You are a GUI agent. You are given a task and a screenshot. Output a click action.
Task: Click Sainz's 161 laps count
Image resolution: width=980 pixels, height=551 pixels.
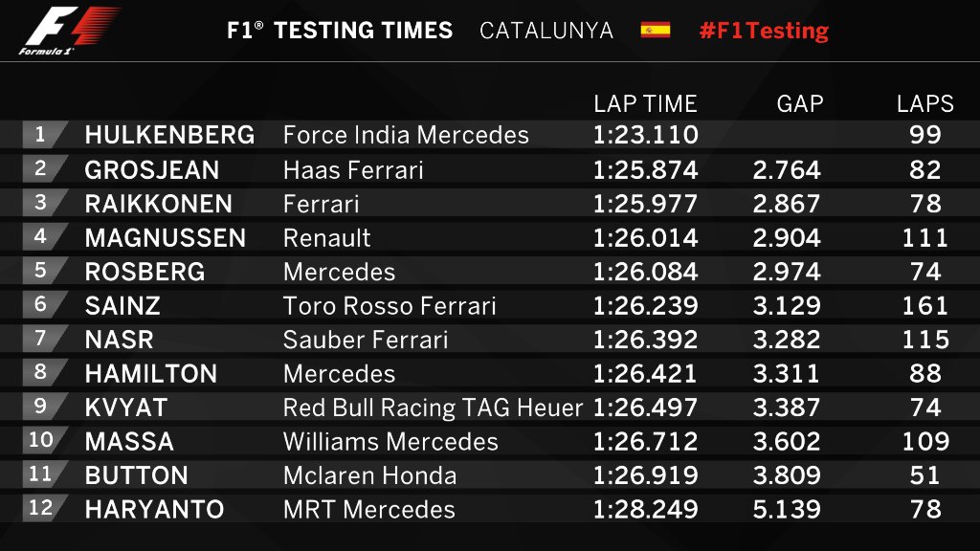924,306
